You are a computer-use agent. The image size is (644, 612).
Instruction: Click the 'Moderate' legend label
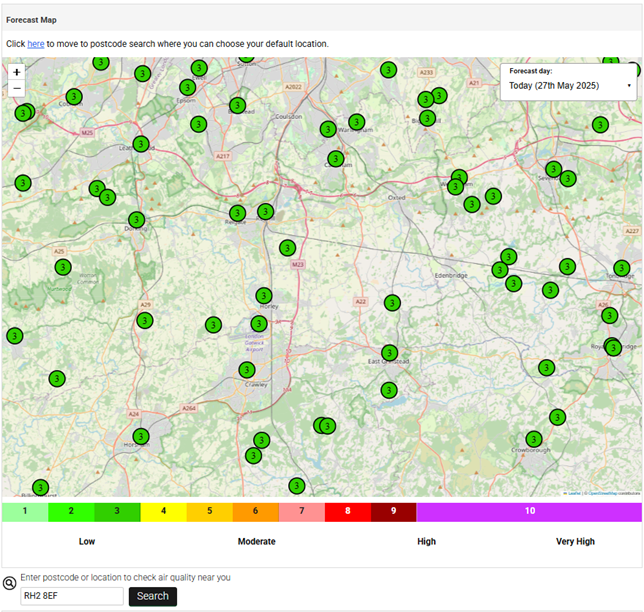257,541
